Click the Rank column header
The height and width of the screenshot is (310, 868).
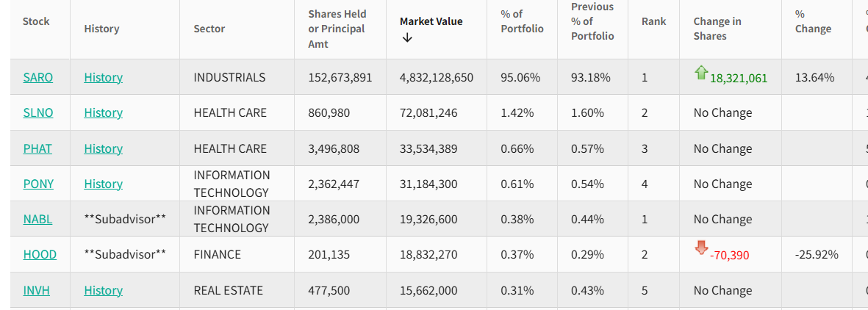(653, 21)
